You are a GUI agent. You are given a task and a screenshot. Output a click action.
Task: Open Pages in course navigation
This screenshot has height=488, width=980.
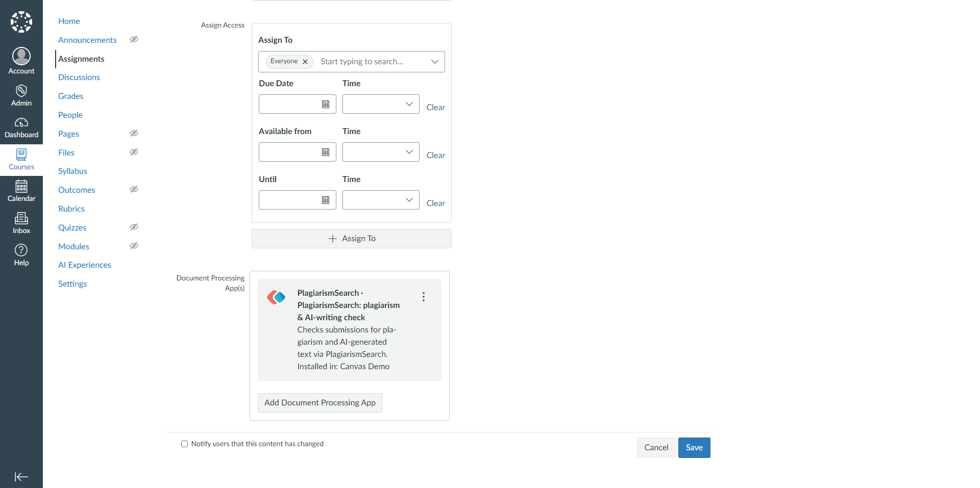point(68,134)
